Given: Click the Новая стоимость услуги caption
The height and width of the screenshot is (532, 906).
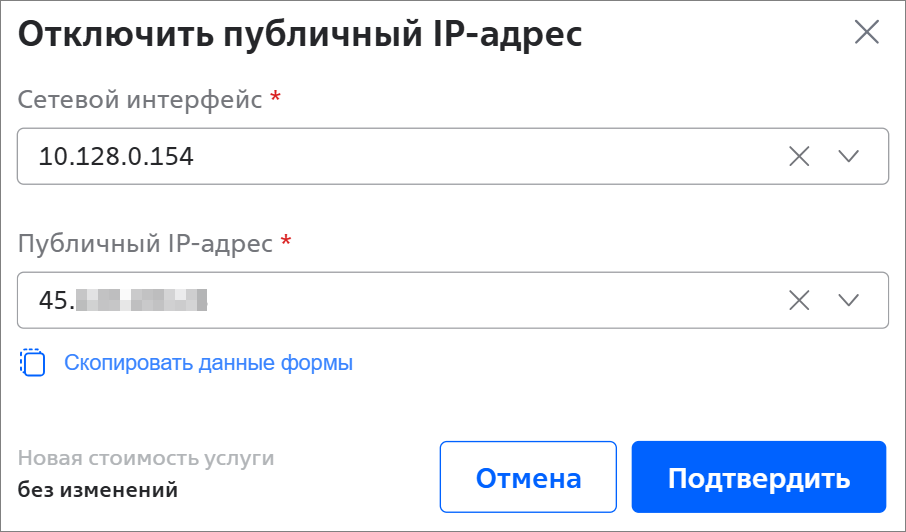Looking at the screenshot, I should click(x=146, y=458).
